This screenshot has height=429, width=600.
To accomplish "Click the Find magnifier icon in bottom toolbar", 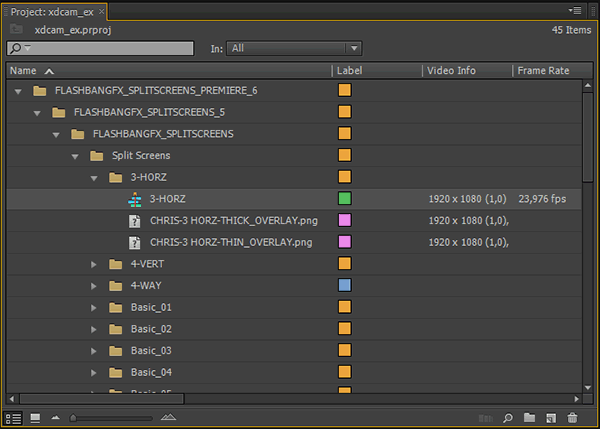I will (508, 417).
